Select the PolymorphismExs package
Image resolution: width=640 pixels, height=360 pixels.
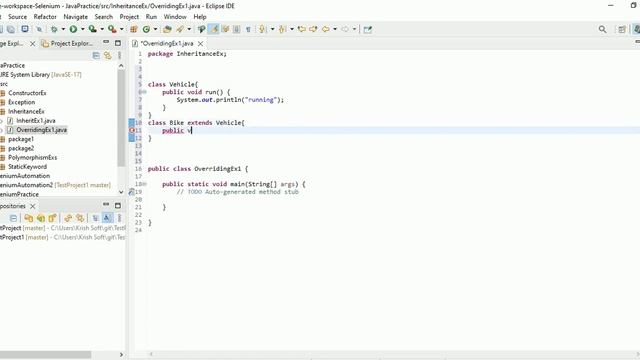pos(33,158)
